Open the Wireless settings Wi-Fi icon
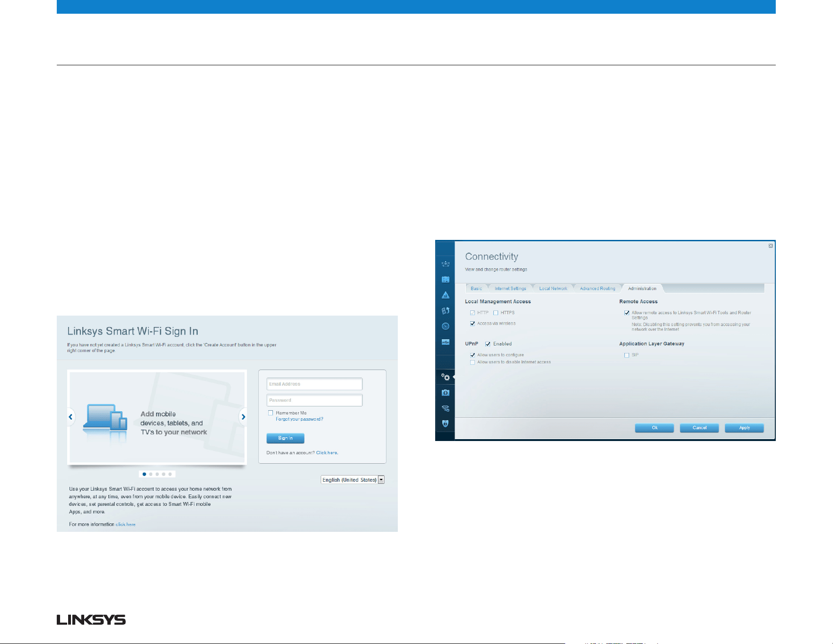Image resolution: width=833 pixels, height=644 pixels. [445, 408]
